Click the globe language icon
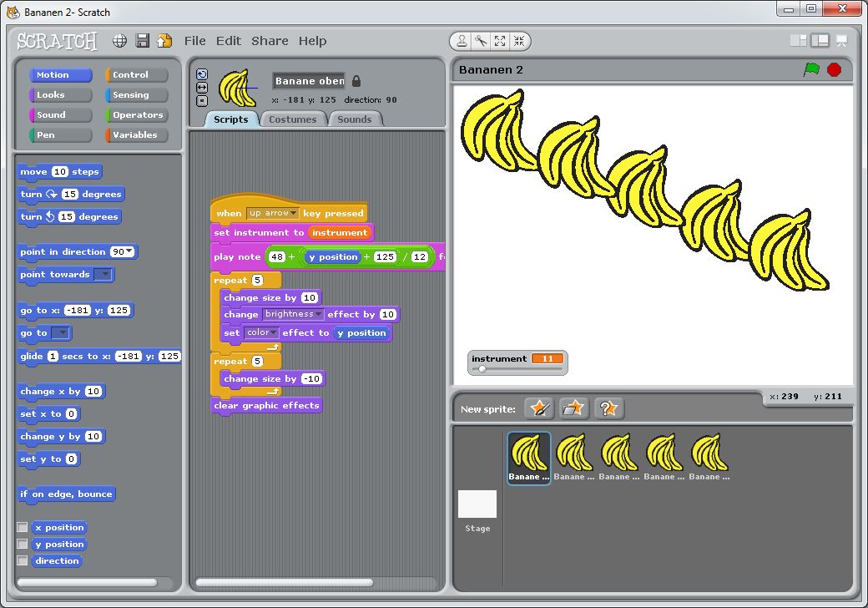Screen dimensions: 868x608 (120, 41)
